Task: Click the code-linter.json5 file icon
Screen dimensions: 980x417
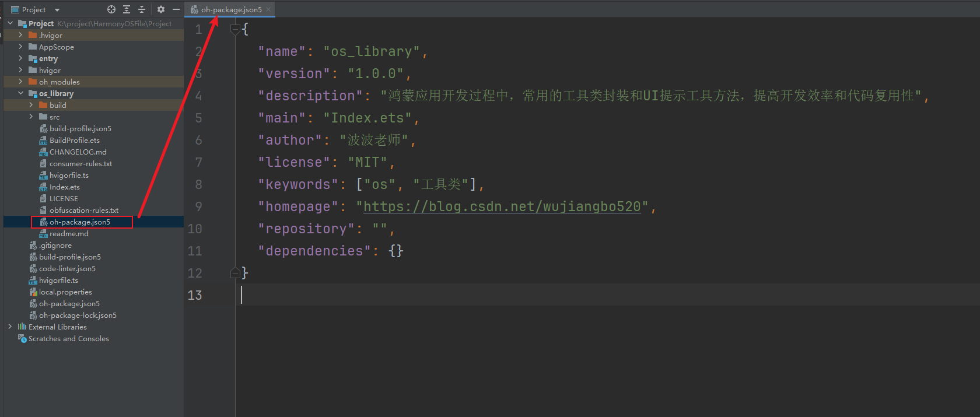Action: click(x=33, y=268)
